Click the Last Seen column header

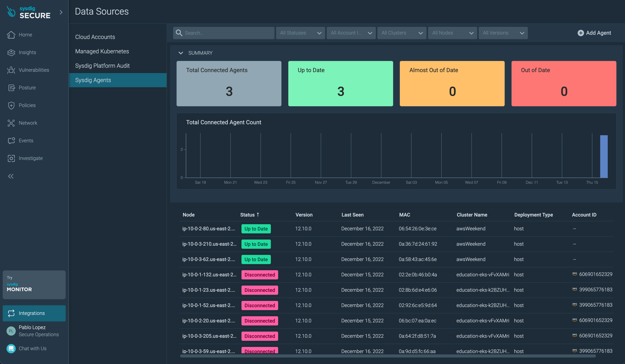click(352, 215)
